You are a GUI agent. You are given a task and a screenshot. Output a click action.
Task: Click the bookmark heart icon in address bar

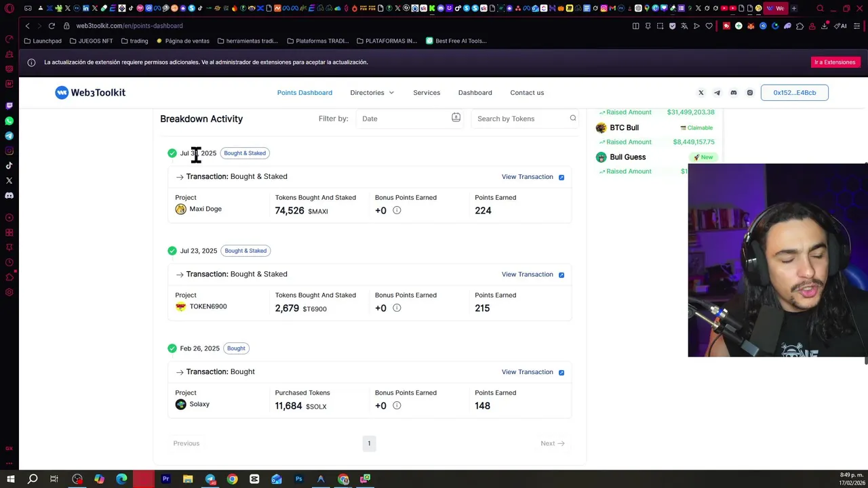click(709, 26)
